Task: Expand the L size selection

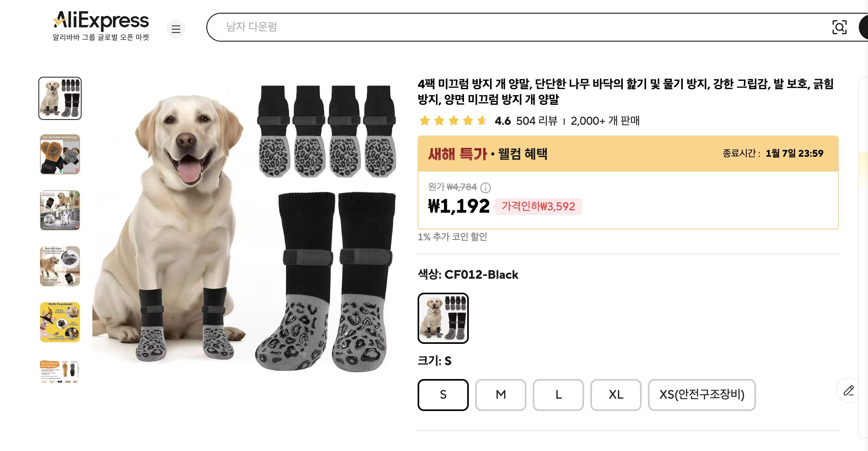Action: click(x=558, y=395)
